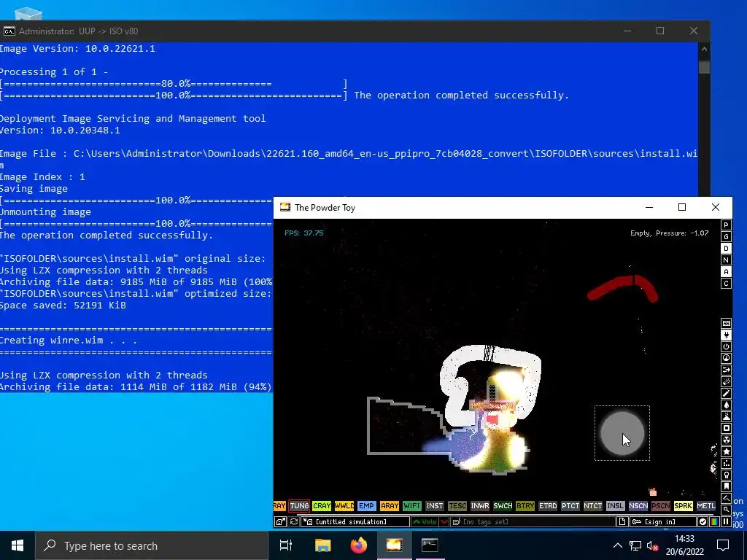Open the simulation browser icon
Viewport: 747px width, 560px height.
point(280,522)
